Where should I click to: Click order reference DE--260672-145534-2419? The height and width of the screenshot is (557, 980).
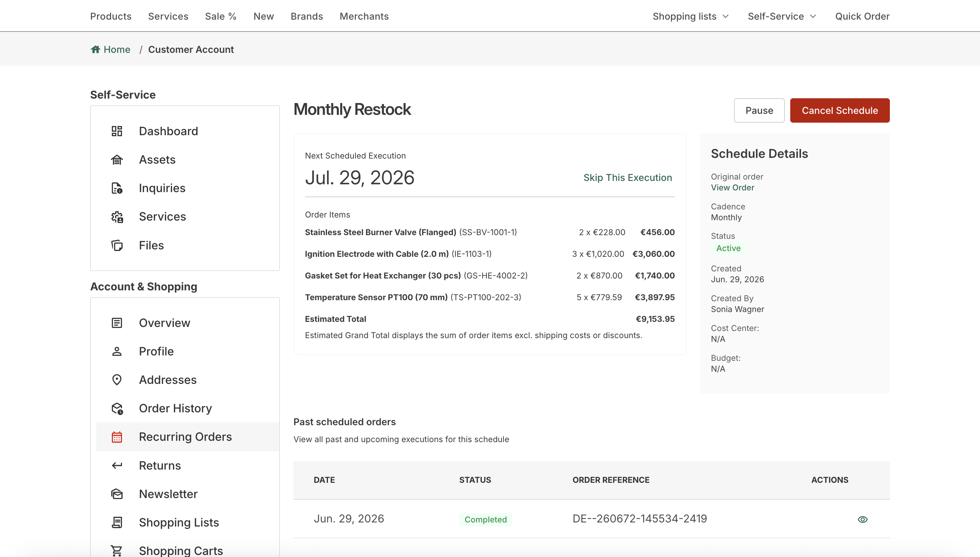point(639,519)
